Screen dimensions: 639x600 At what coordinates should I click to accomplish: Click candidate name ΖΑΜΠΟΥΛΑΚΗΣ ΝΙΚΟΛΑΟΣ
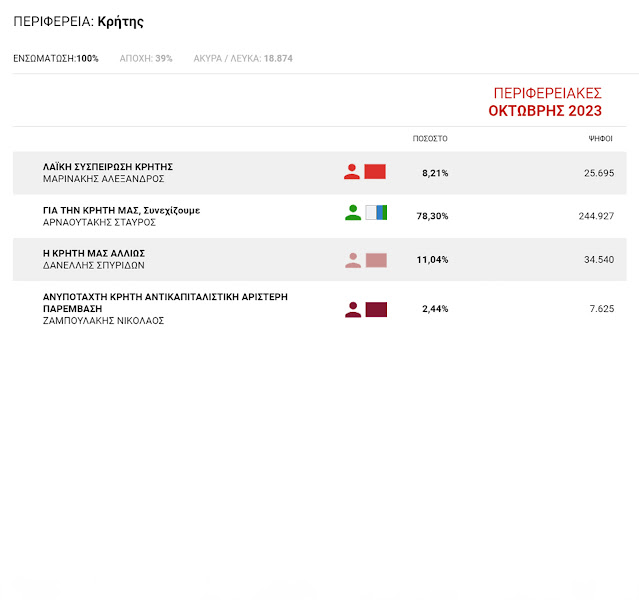(104, 321)
